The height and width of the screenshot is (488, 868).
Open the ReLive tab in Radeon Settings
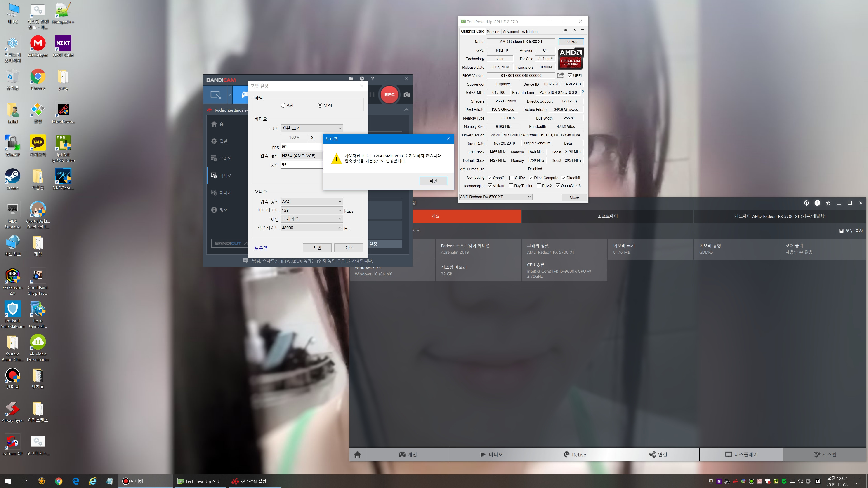(x=575, y=455)
